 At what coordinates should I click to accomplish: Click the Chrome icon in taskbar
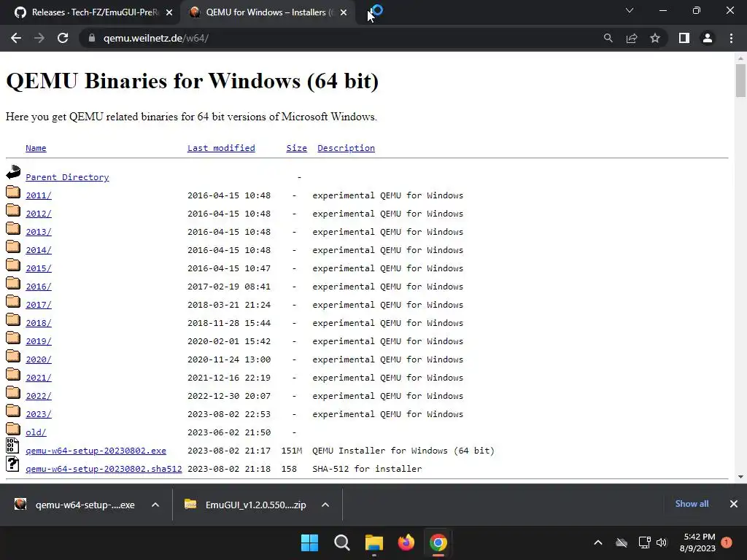tap(438, 542)
